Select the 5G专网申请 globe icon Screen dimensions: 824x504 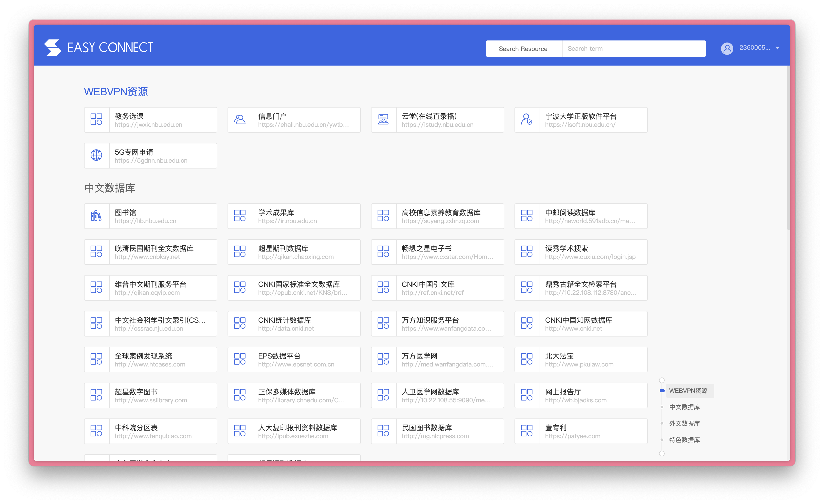[x=96, y=155]
